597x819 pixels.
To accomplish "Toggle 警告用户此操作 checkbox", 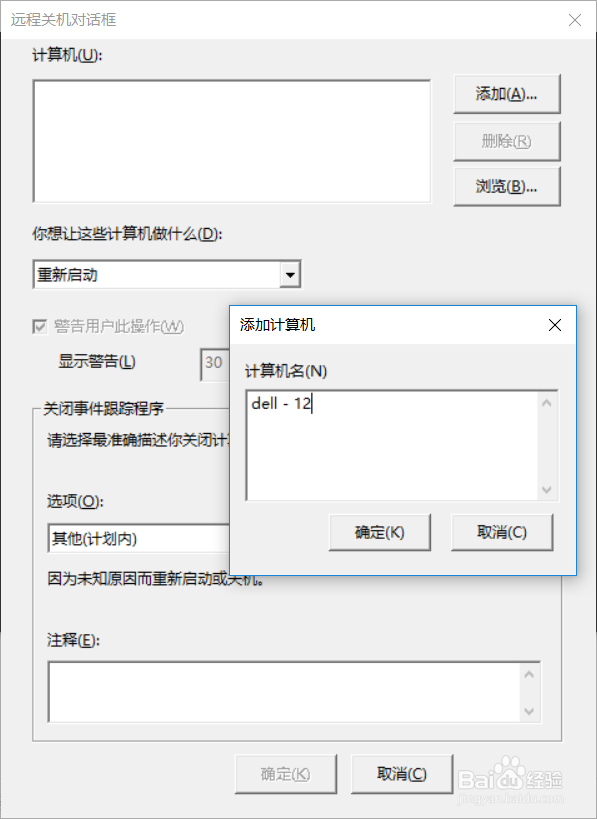I will [x=40, y=327].
